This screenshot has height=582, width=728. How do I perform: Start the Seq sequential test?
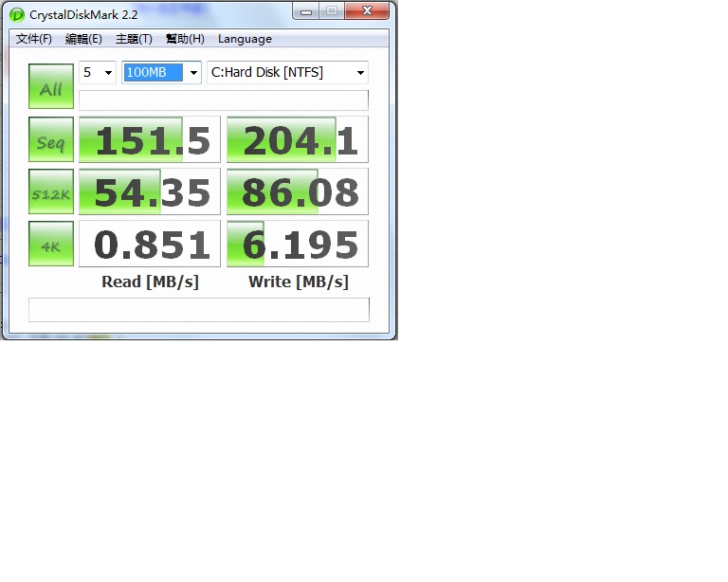click(x=51, y=139)
